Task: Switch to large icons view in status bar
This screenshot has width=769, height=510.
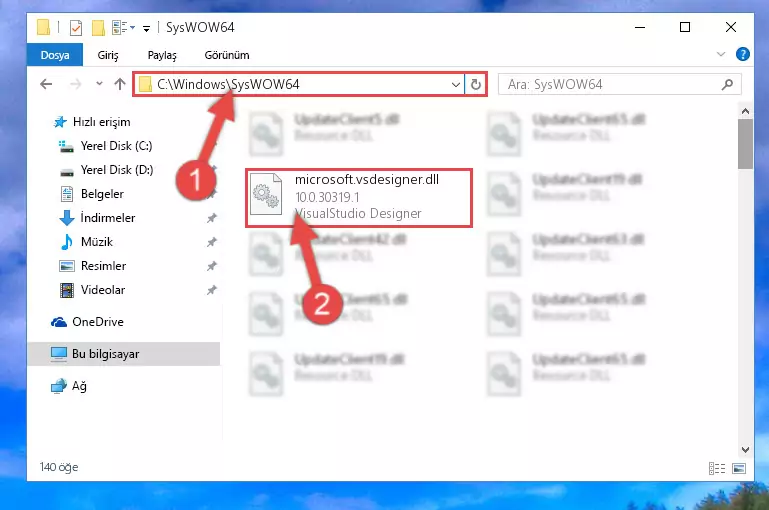Action: click(x=739, y=468)
